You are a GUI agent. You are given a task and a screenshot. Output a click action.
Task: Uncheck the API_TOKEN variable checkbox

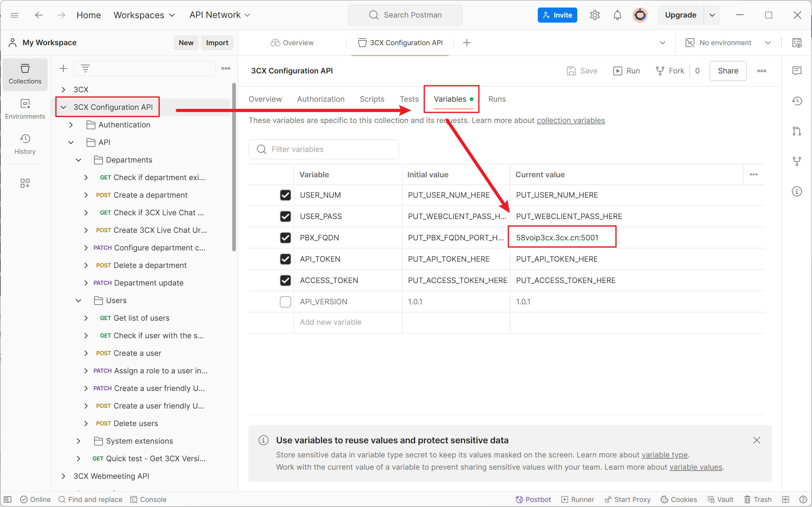(x=285, y=259)
